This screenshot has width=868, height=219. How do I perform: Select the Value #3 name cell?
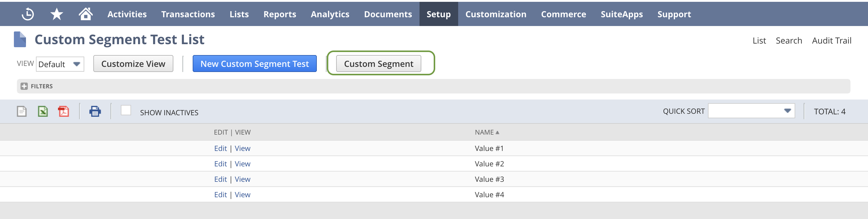(x=489, y=179)
